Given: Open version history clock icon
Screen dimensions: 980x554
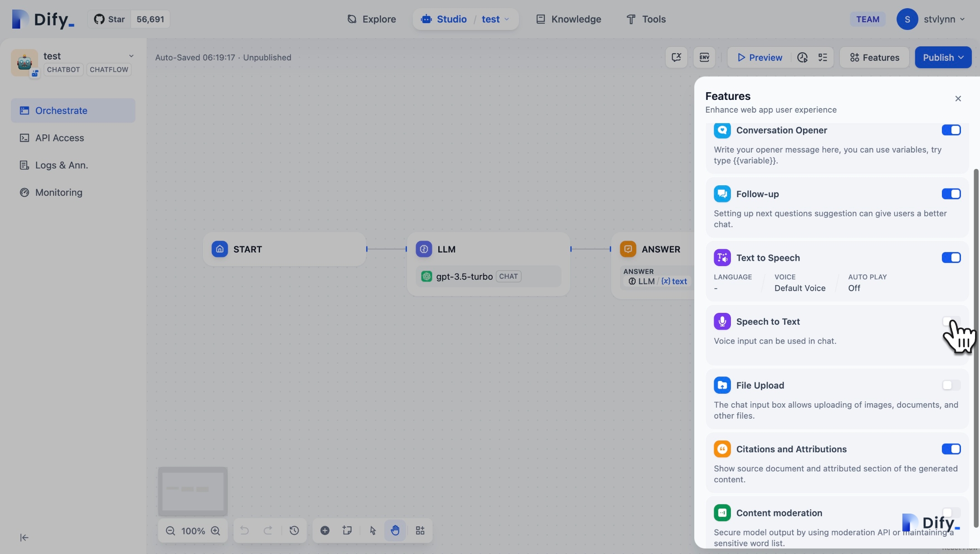Looking at the screenshot, I should pyautogui.click(x=294, y=530).
